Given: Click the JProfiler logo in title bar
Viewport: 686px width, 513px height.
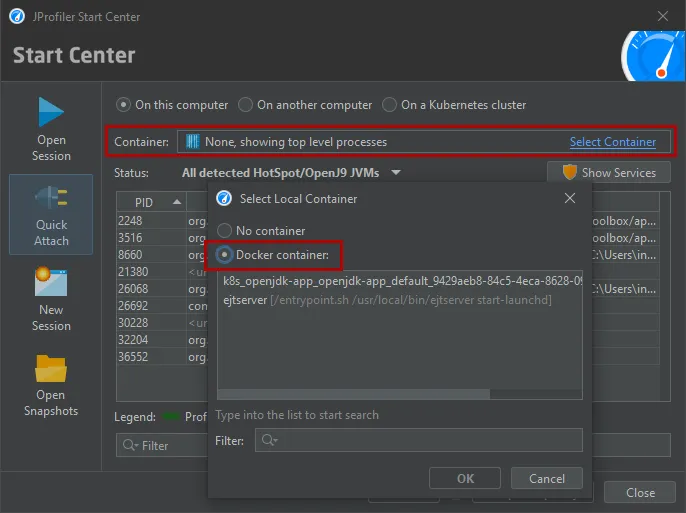Looking at the screenshot, I should [x=17, y=17].
